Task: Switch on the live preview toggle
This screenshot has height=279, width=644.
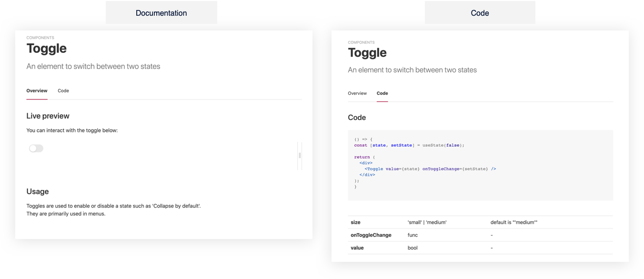Action: 36,149
